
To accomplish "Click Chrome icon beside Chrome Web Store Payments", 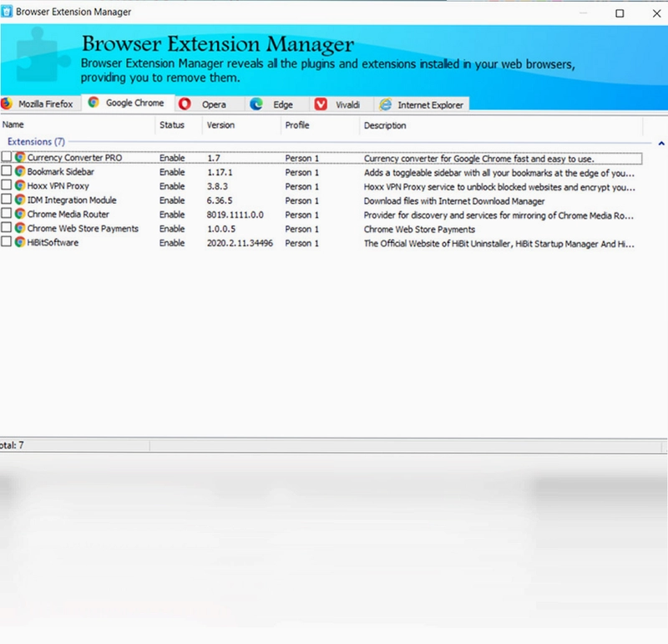I will click(19, 228).
